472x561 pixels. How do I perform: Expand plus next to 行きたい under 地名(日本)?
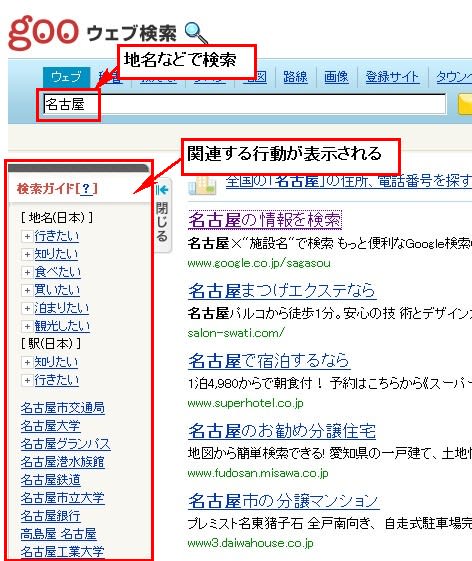point(27,236)
